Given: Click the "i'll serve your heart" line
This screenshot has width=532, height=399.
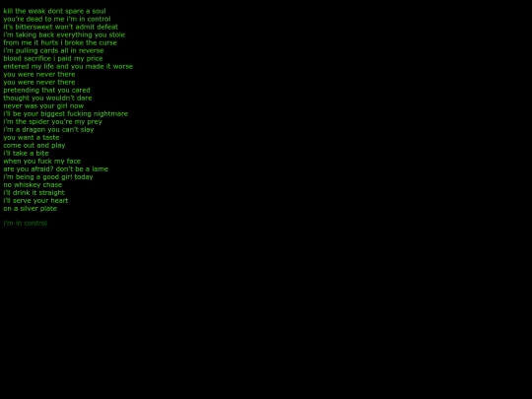Looking at the screenshot, I should (35, 201).
